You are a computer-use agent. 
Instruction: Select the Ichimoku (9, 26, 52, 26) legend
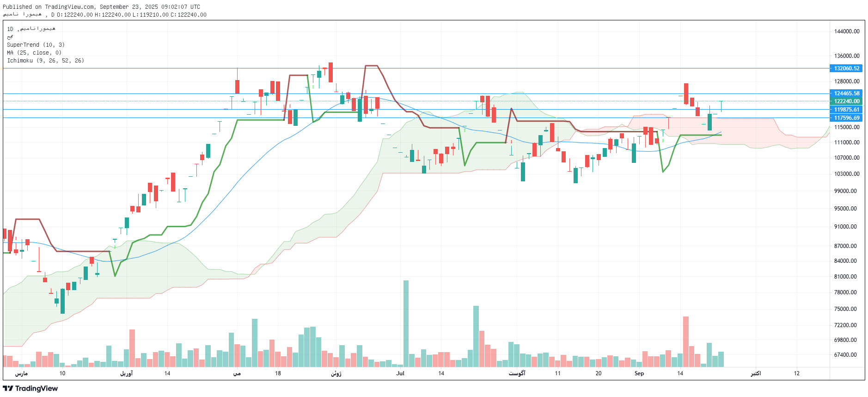click(x=45, y=61)
